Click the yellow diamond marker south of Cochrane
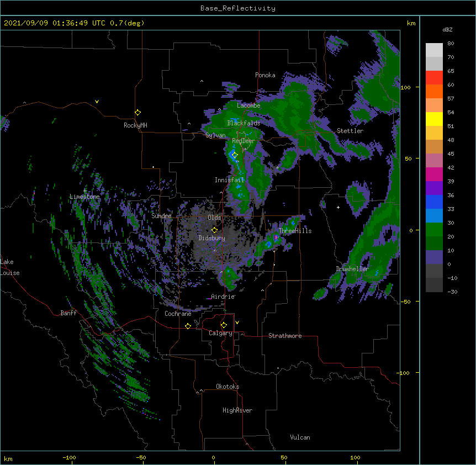The height and width of the screenshot is (465, 476). tap(188, 326)
